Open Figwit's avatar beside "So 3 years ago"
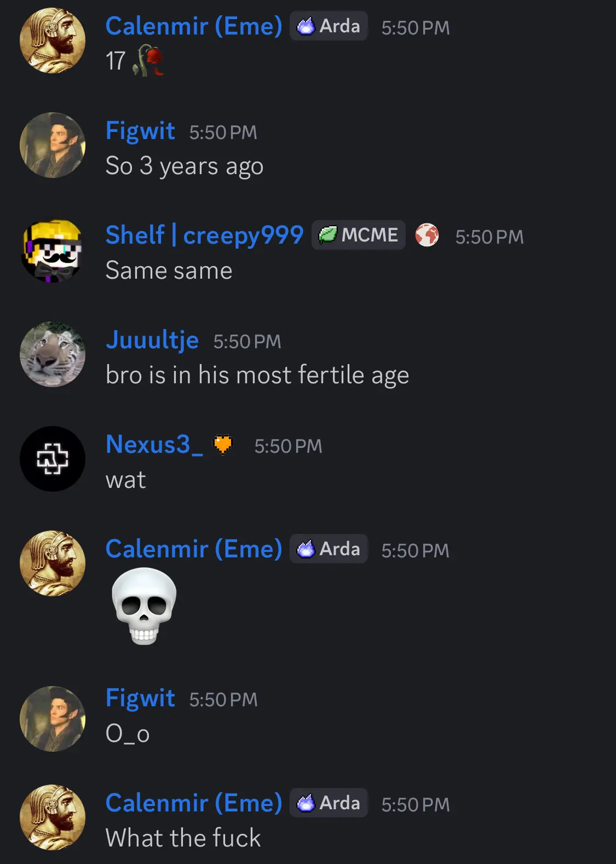The image size is (616, 864). [53, 145]
